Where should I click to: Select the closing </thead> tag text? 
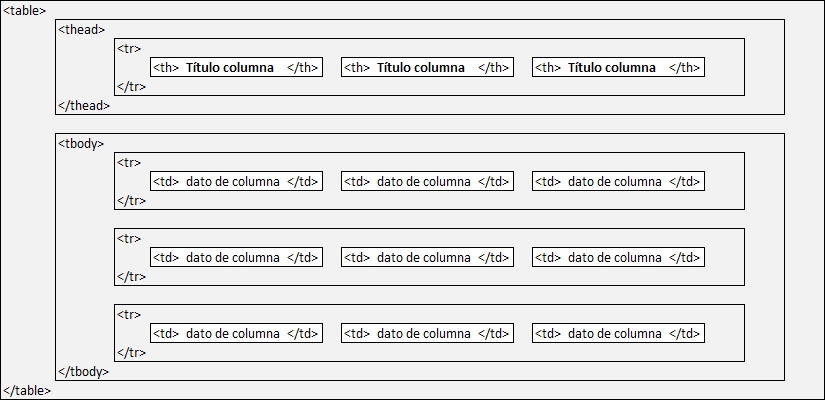click(84, 106)
